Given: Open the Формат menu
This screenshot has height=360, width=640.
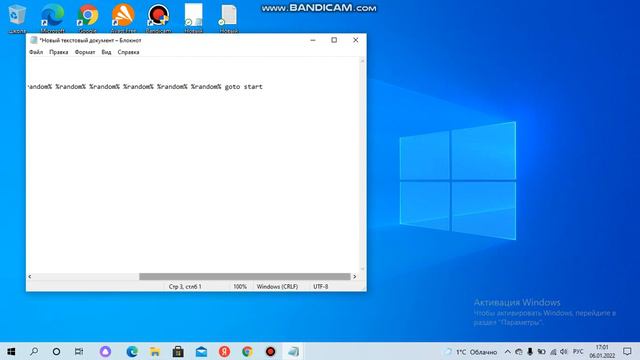Looking at the screenshot, I should coord(84,52).
